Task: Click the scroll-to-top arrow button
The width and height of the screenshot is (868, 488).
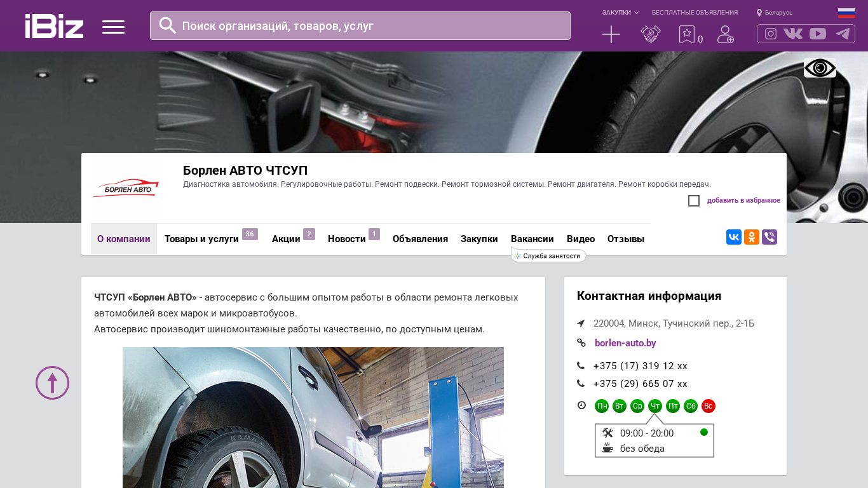Action: (x=52, y=383)
